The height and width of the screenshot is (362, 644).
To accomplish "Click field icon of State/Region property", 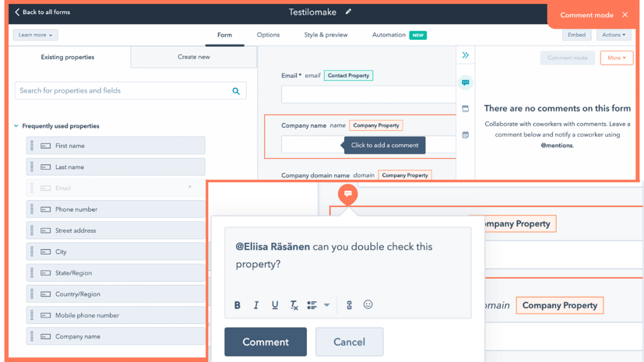I will pyautogui.click(x=46, y=273).
